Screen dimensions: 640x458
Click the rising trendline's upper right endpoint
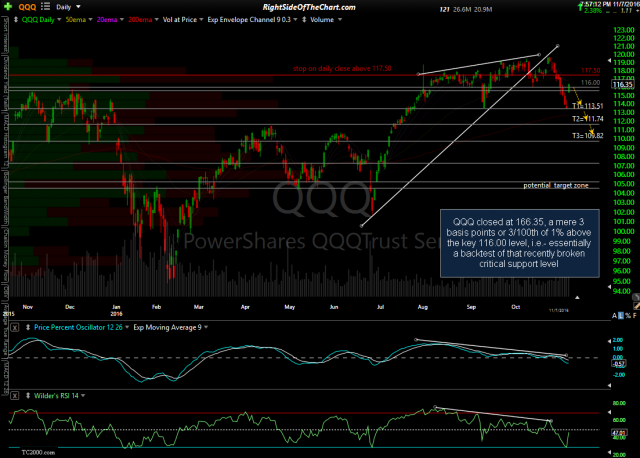tap(558, 46)
